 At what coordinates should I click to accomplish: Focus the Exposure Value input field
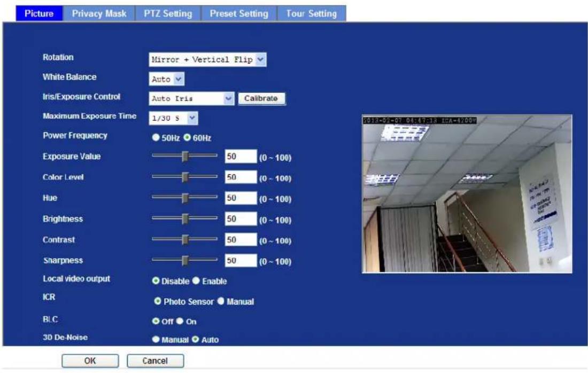coord(241,157)
